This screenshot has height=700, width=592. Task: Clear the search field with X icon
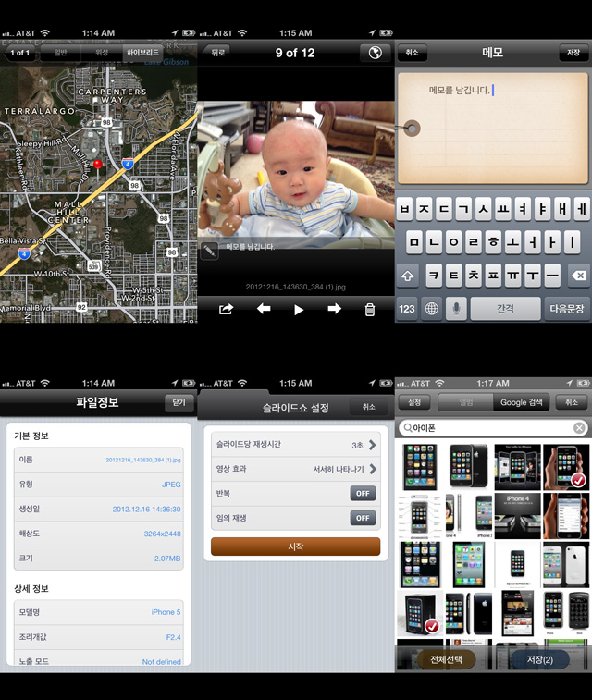pos(579,428)
